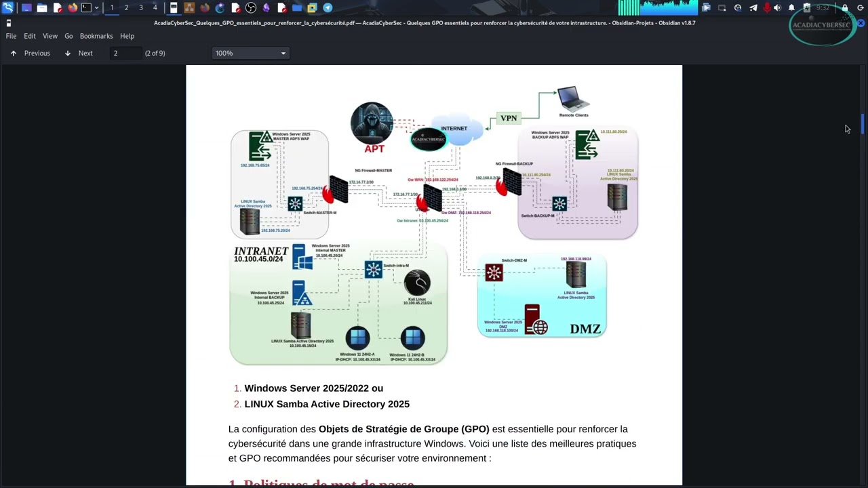Open the OBS Studio taskbar item
The height and width of the screenshot is (488, 868).
(x=250, y=7)
